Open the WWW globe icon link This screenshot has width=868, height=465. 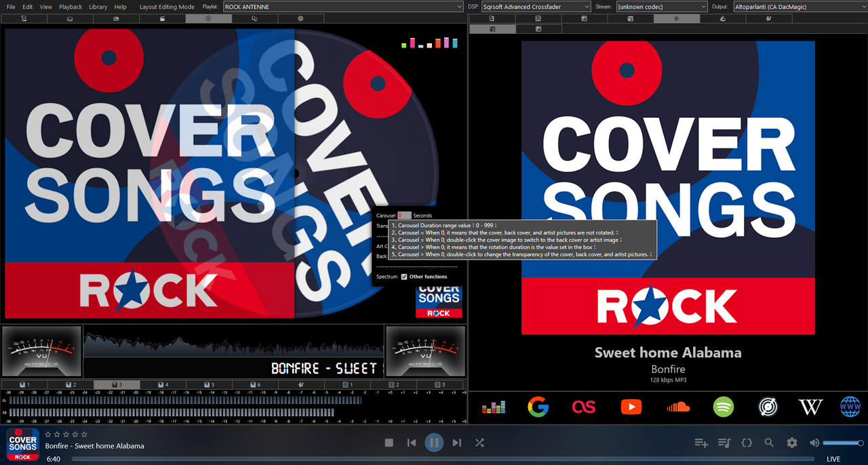(850, 407)
